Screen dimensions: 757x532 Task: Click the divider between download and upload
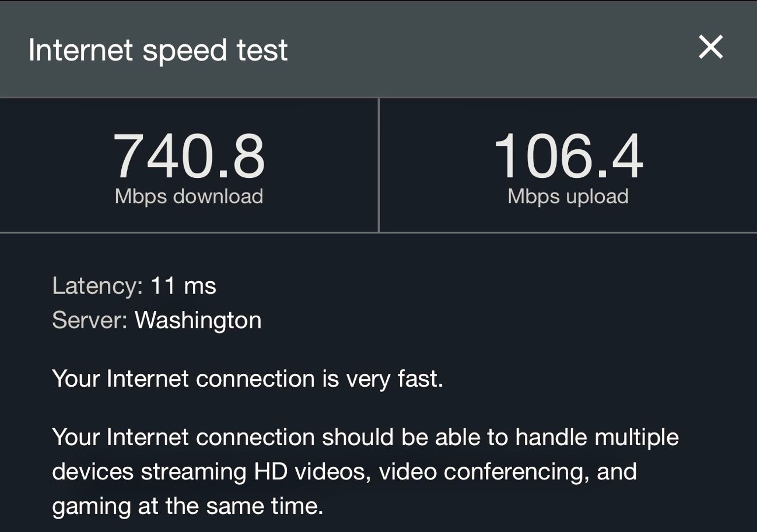coord(378,165)
